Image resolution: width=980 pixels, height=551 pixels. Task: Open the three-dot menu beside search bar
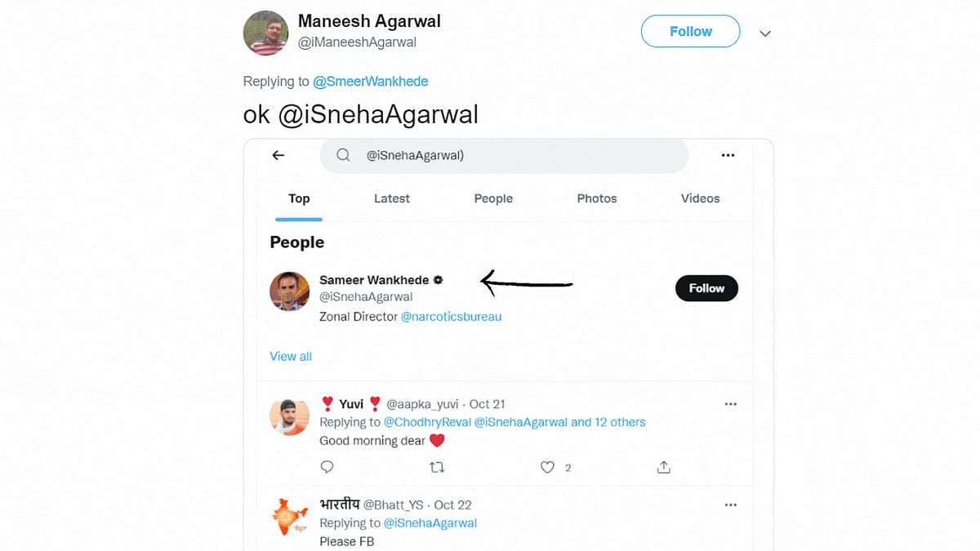click(x=728, y=155)
